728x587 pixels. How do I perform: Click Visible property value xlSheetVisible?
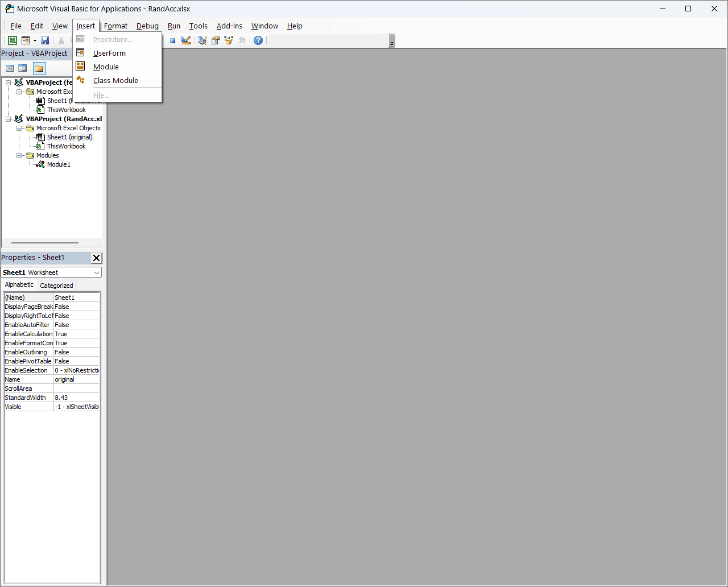point(76,407)
